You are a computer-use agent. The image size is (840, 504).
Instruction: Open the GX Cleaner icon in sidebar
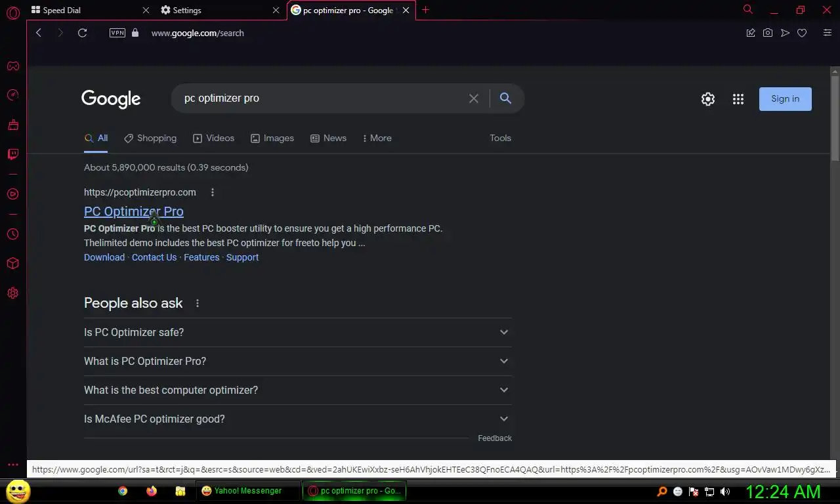coord(12,125)
